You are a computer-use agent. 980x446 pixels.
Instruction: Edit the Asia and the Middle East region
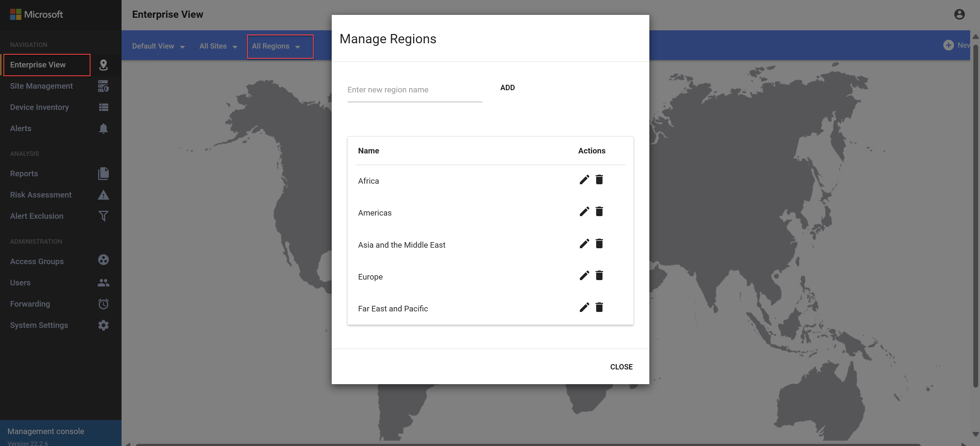pyautogui.click(x=584, y=243)
